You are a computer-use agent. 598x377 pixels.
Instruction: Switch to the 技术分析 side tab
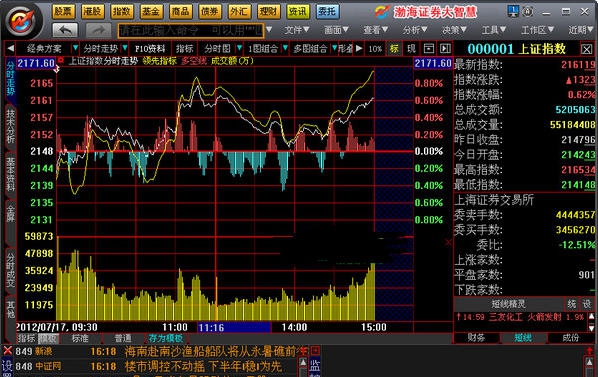point(11,126)
